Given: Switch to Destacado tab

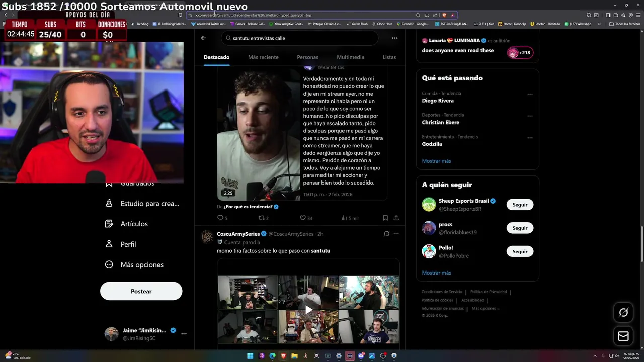Looking at the screenshot, I should point(216,57).
